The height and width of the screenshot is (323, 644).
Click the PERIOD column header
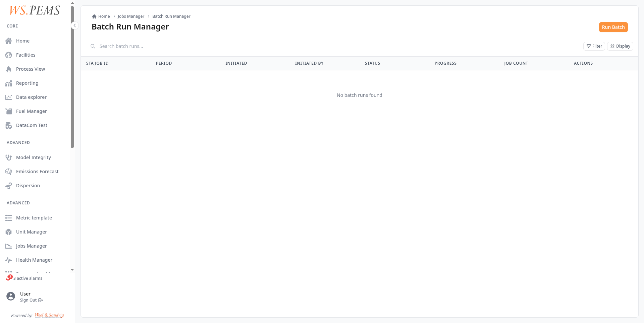(164, 63)
